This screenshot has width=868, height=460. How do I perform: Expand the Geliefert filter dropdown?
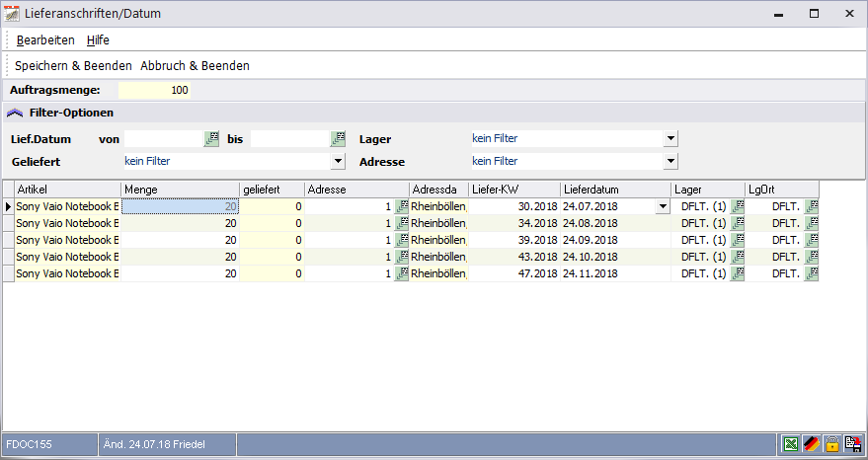pos(338,162)
